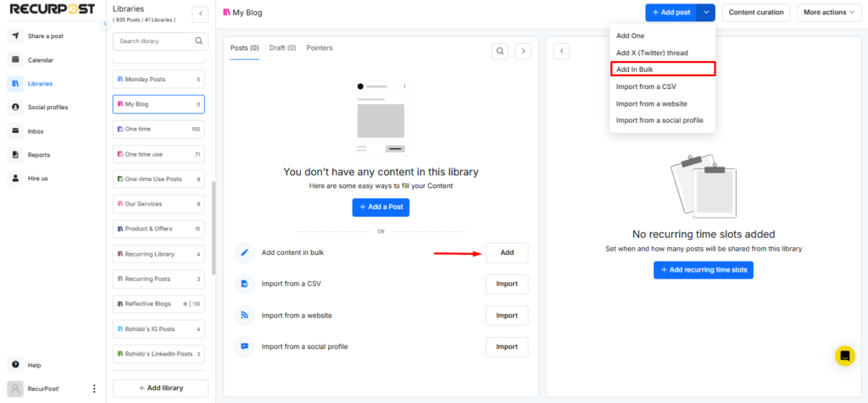Screen dimensions: 868x403
Task: Click the Reports icon in sidebar
Action: pos(15,155)
